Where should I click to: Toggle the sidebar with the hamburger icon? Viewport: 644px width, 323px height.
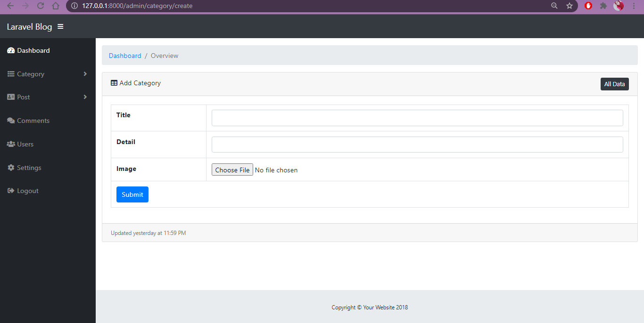tap(60, 26)
